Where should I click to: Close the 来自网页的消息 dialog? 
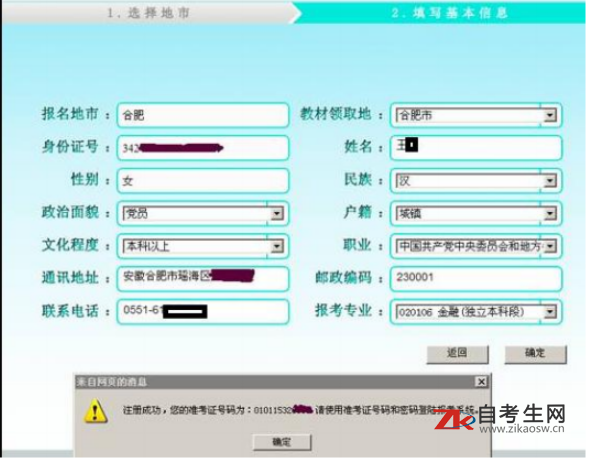481,382
